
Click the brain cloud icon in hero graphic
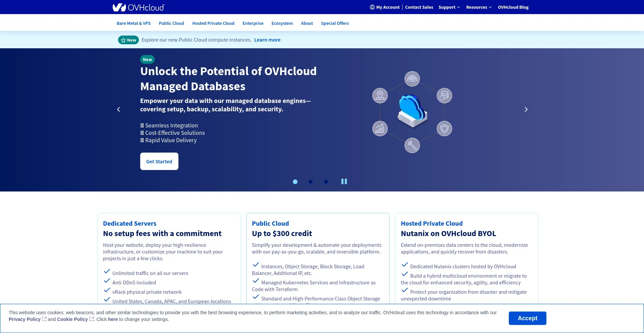point(412,79)
